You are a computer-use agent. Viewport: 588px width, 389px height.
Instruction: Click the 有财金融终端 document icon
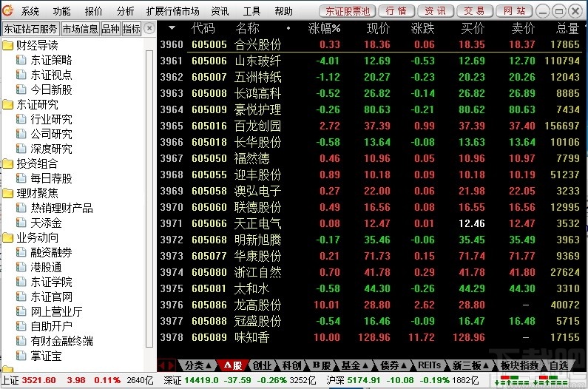coord(21,341)
